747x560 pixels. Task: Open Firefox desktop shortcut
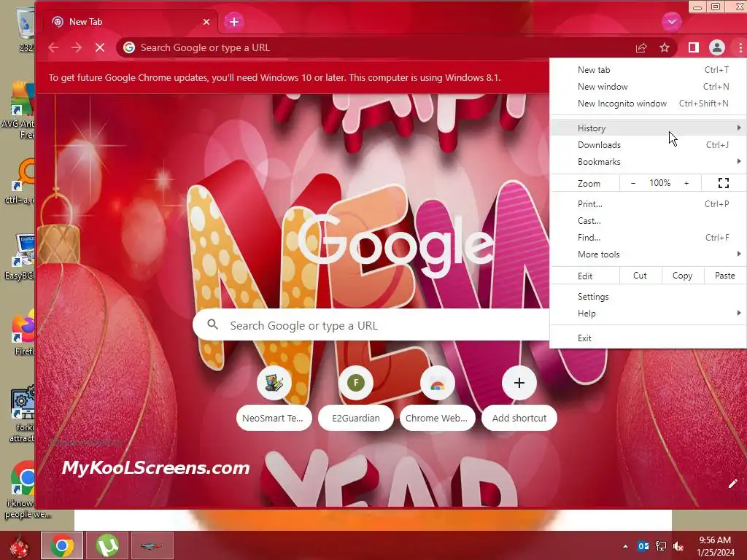(x=24, y=332)
